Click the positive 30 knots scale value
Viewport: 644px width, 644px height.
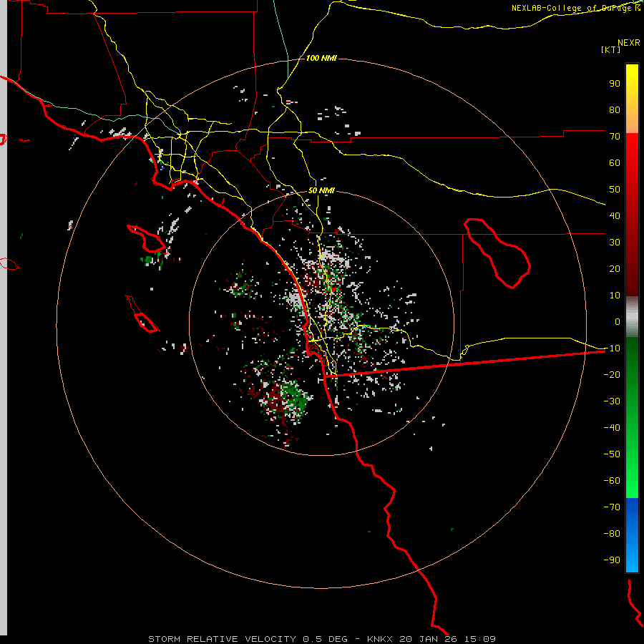(x=615, y=243)
